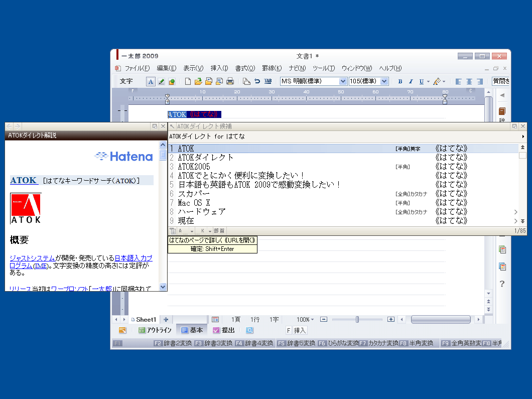Click the TAB toolbar icon
Image resolution: width=532 pixels, height=399 pixels.
click(x=268, y=81)
